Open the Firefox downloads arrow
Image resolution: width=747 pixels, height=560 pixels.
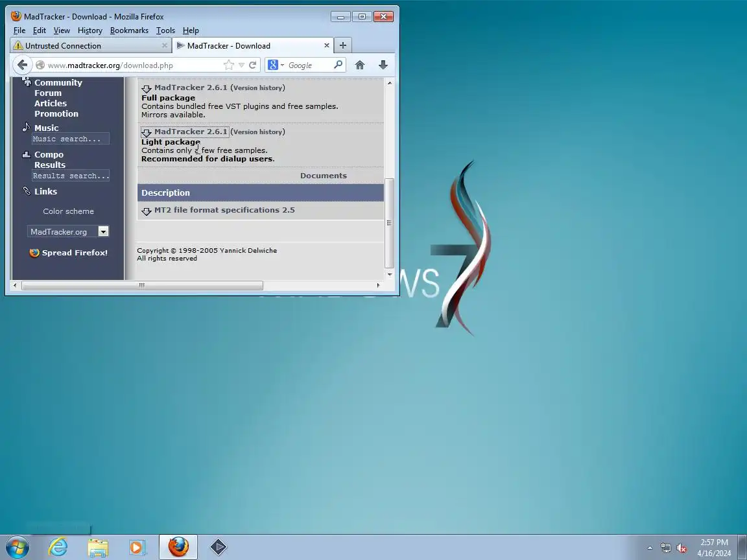pyautogui.click(x=383, y=65)
